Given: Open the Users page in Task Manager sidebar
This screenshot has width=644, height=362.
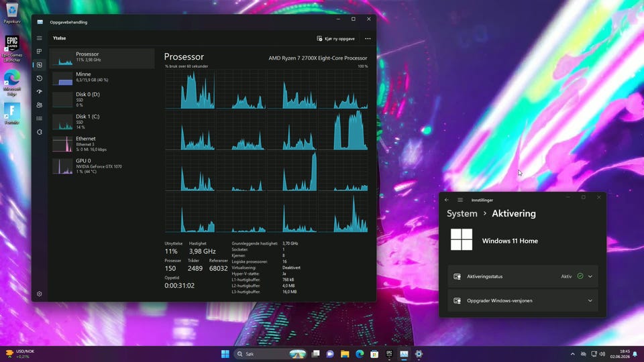Looking at the screenshot, I should pos(40,105).
